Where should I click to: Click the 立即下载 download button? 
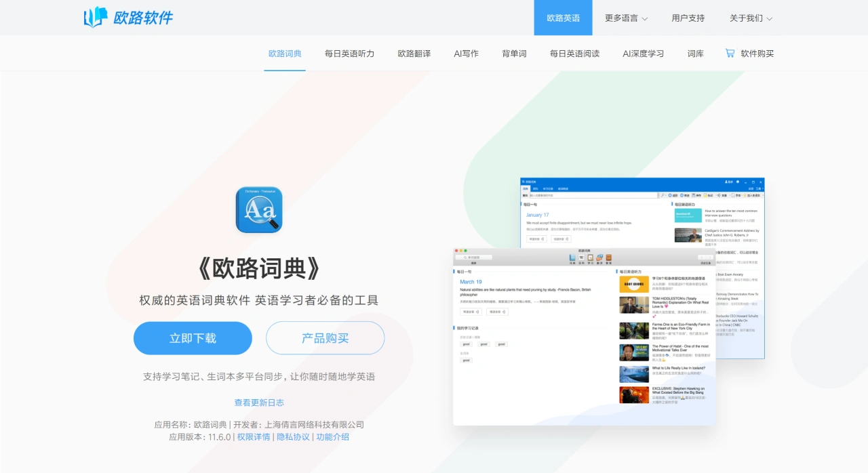[x=192, y=338]
